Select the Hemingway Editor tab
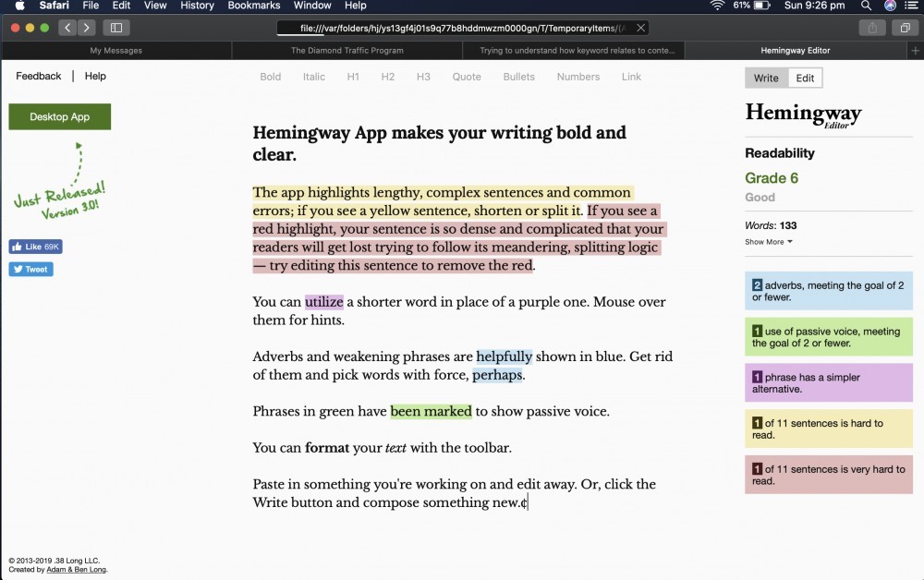This screenshot has width=924, height=580. tap(795, 51)
